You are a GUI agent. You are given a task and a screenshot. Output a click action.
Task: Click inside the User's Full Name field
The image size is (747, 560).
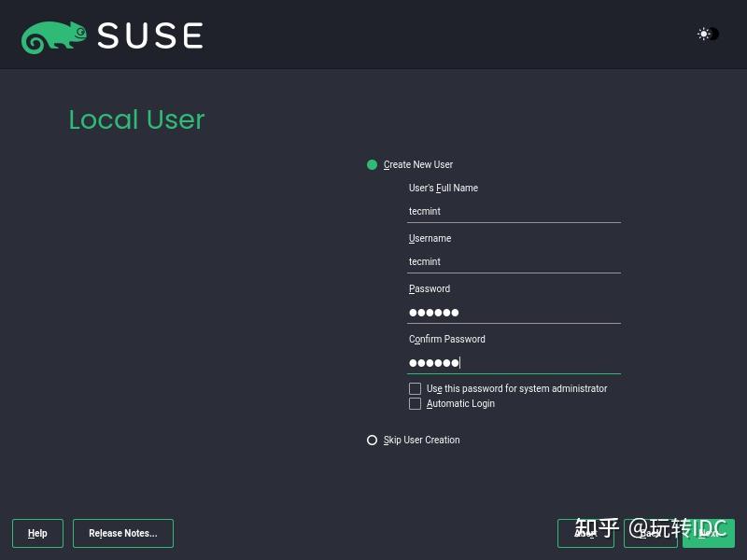click(x=514, y=211)
